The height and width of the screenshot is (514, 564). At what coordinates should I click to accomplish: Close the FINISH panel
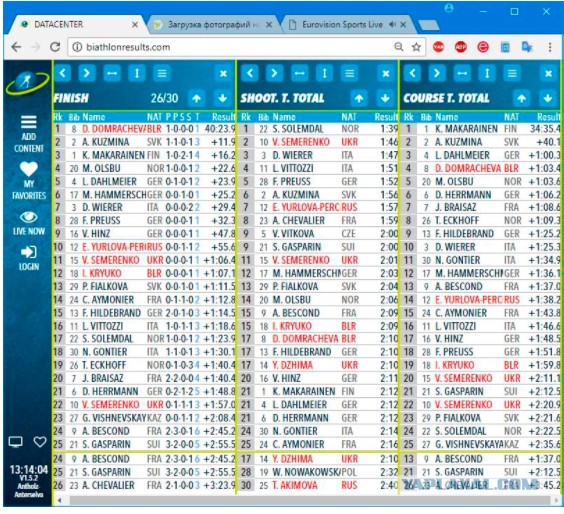[223, 74]
